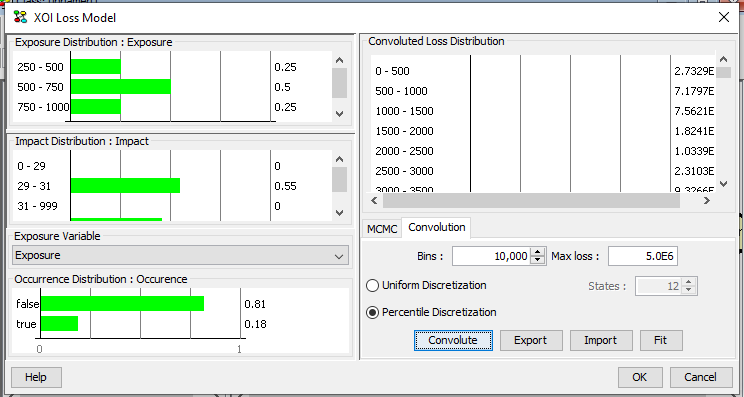Screen dimensions: 744x397
Task: Click Convoluted Loss vertical scroll down arrow
Action: point(723,184)
